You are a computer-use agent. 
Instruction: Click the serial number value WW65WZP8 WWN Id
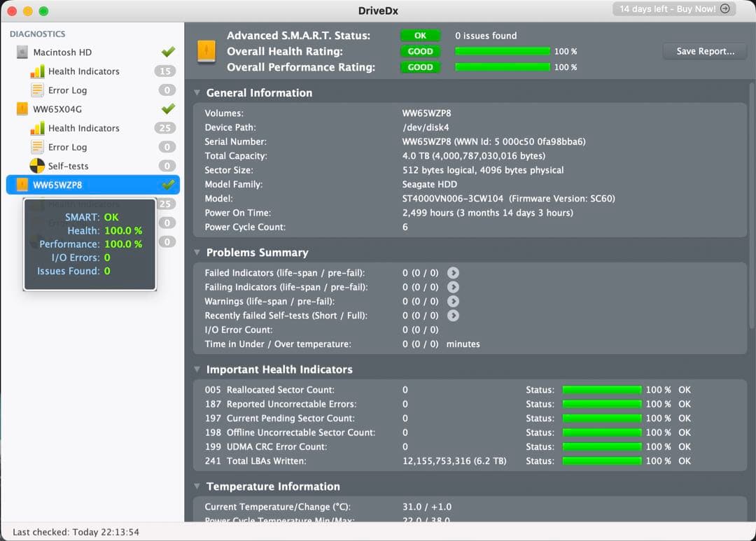click(x=493, y=142)
